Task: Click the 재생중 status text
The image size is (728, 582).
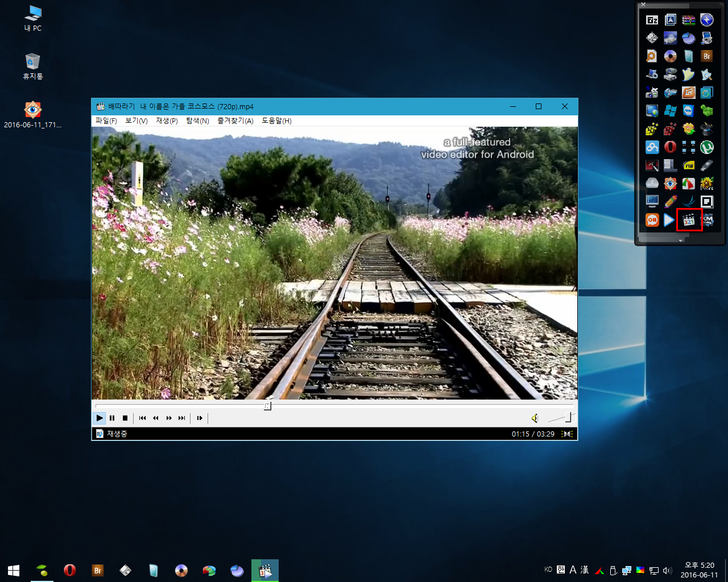Action: (x=117, y=434)
